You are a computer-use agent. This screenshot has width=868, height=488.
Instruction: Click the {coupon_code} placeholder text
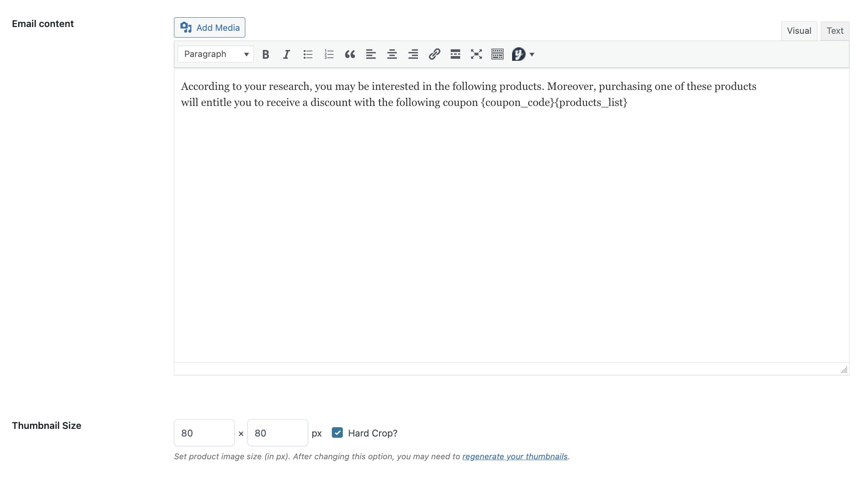pyautogui.click(x=518, y=102)
